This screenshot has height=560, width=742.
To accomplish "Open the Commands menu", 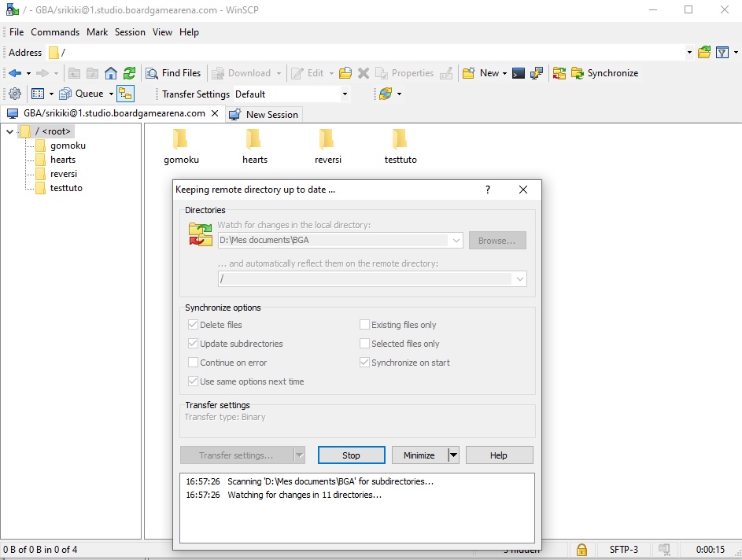I will click(x=55, y=32).
